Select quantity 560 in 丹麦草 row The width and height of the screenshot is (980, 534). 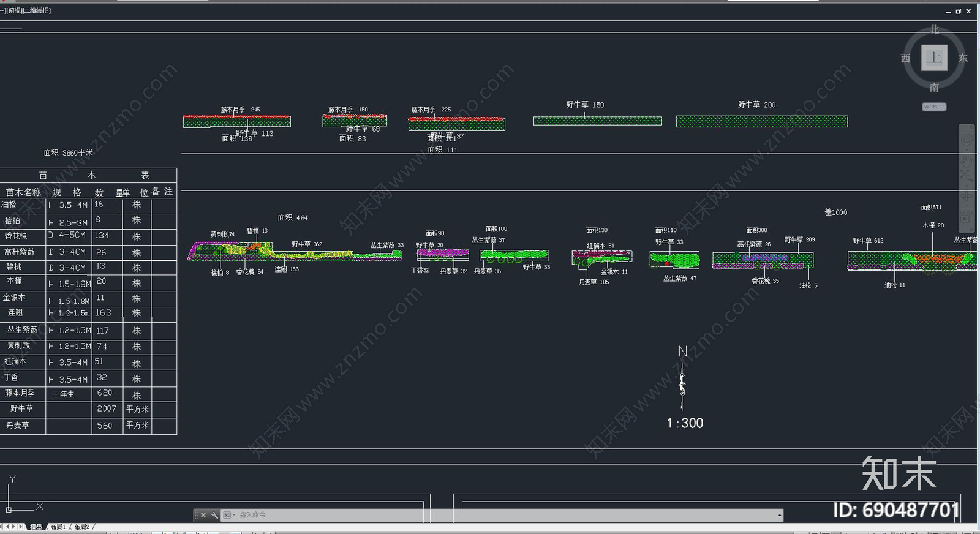pyautogui.click(x=105, y=426)
